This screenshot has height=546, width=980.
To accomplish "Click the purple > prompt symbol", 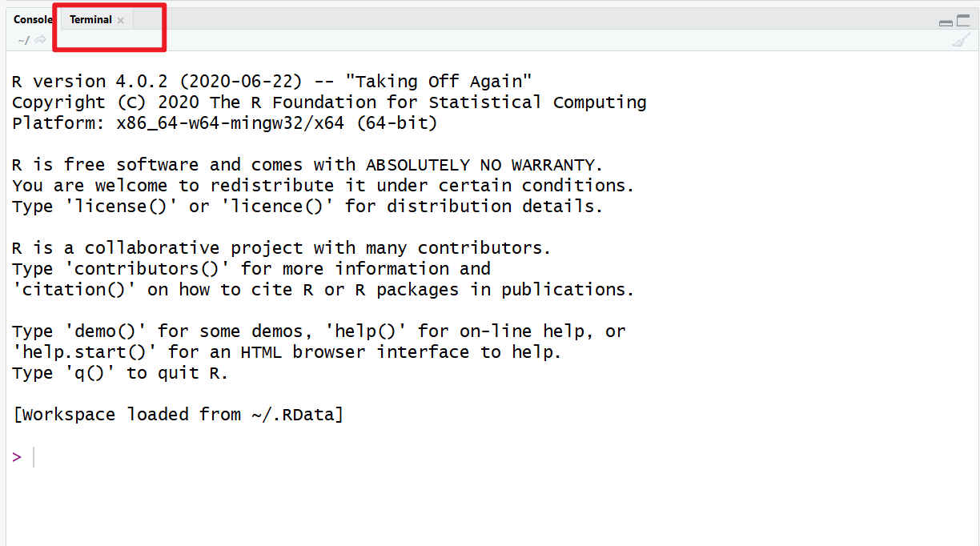I will click(x=17, y=457).
